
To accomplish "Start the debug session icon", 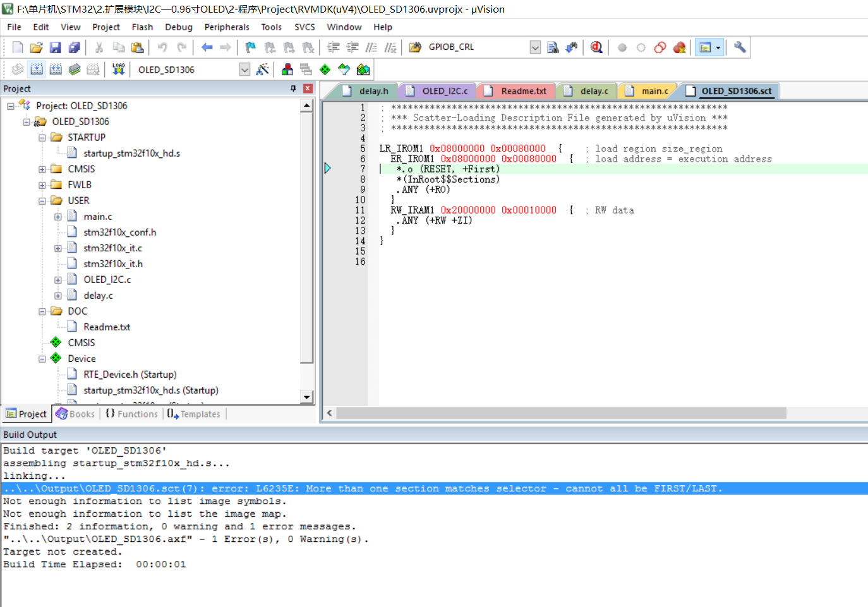I will pyautogui.click(x=596, y=47).
